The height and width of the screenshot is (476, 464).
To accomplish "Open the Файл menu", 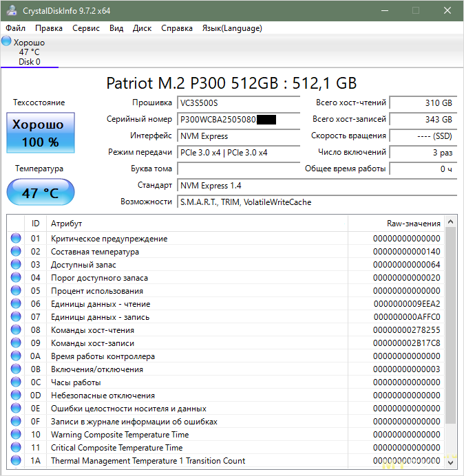I will click(15, 28).
